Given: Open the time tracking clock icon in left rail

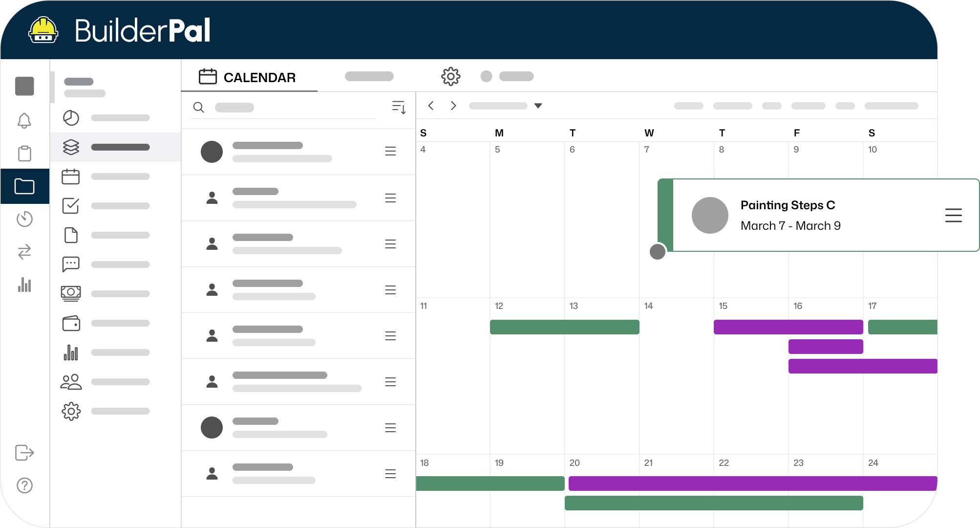Looking at the screenshot, I should (24, 219).
